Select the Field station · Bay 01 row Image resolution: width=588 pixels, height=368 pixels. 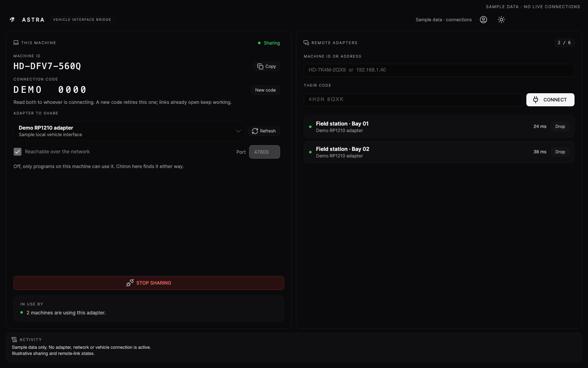(439, 127)
